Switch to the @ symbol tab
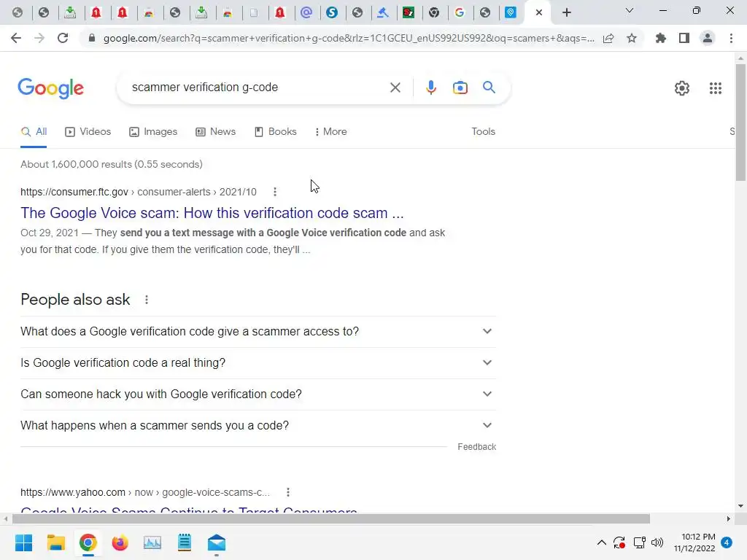Image resolution: width=747 pixels, height=560 pixels. (x=306, y=12)
